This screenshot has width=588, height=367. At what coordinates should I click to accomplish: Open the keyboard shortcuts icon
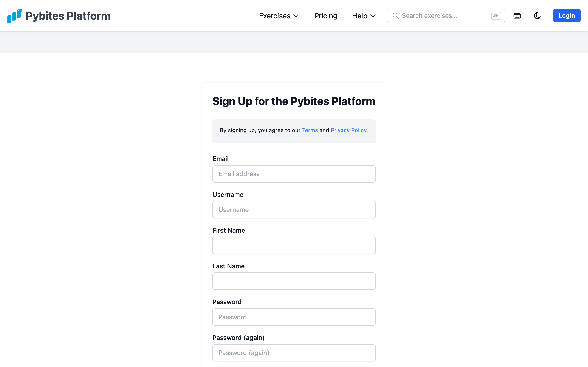517,16
